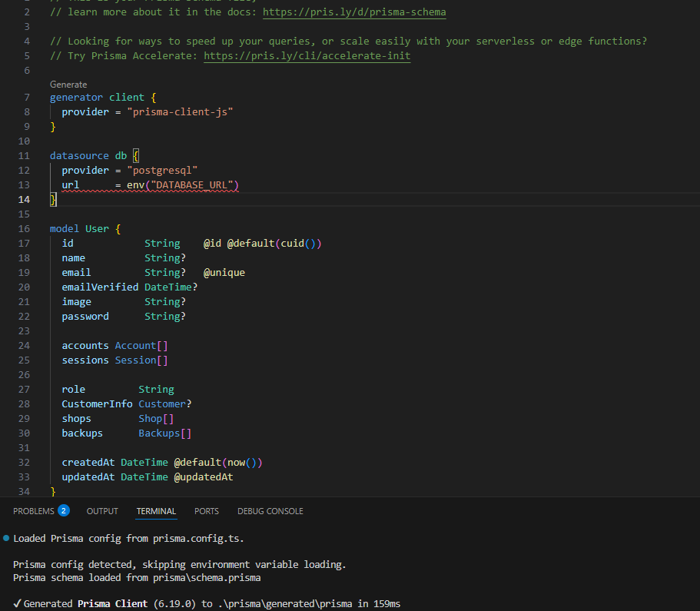The height and width of the screenshot is (611, 700).
Task: Click the blue terminal command status dot
Action: click(6, 538)
